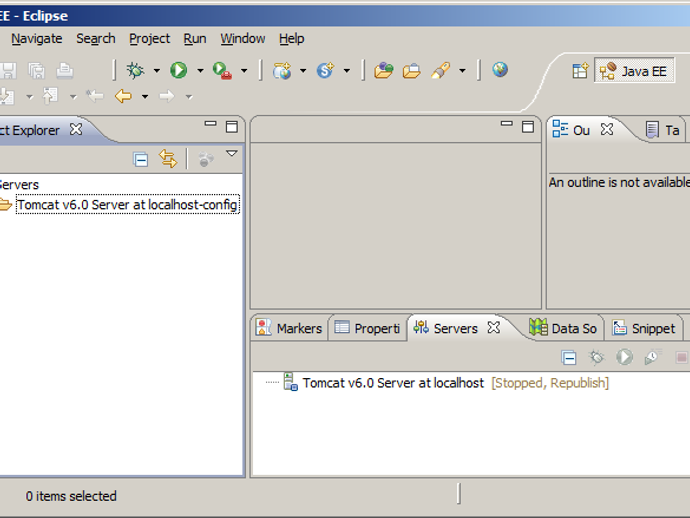Click New Dynamic Web Project icon
The image size is (690, 518).
pyautogui.click(x=282, y=70)
